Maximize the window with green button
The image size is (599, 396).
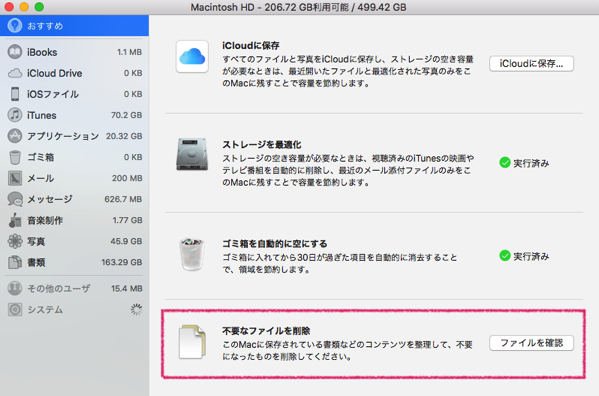tap(39, 6)
